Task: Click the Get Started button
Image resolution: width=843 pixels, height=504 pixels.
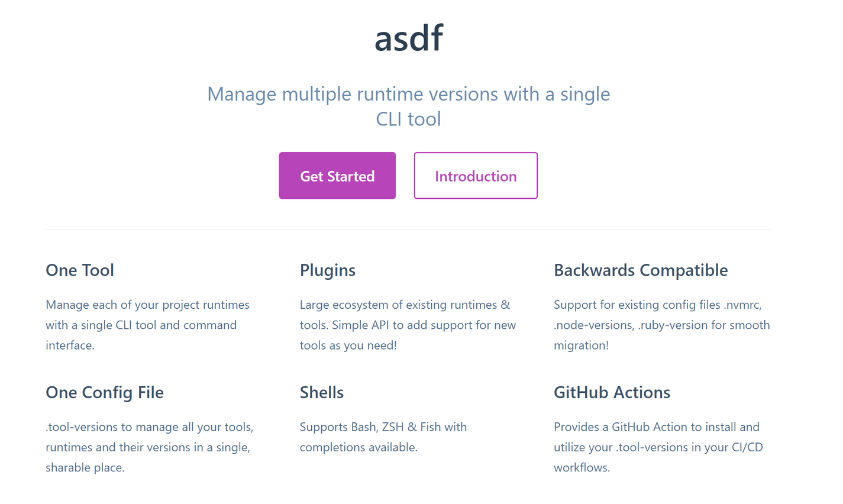Action: pyautogui.click(x=337, y=175)
